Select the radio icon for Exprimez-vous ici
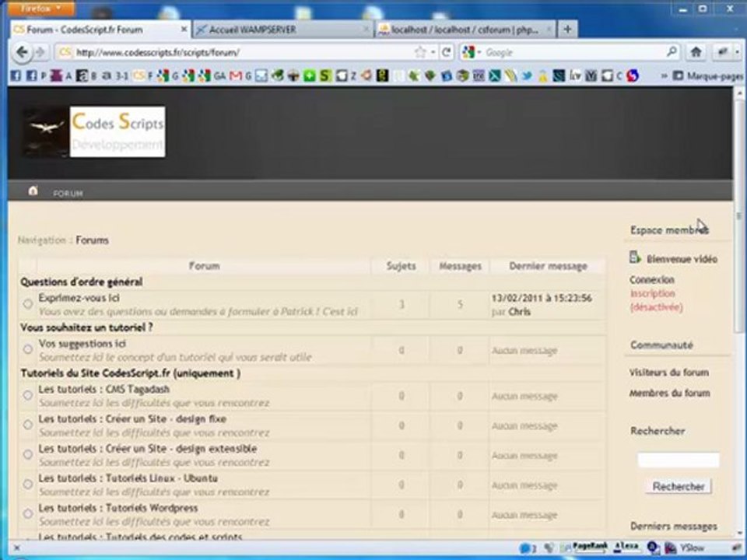This screenshot has height=560, width=747. (x=28, y=303)
